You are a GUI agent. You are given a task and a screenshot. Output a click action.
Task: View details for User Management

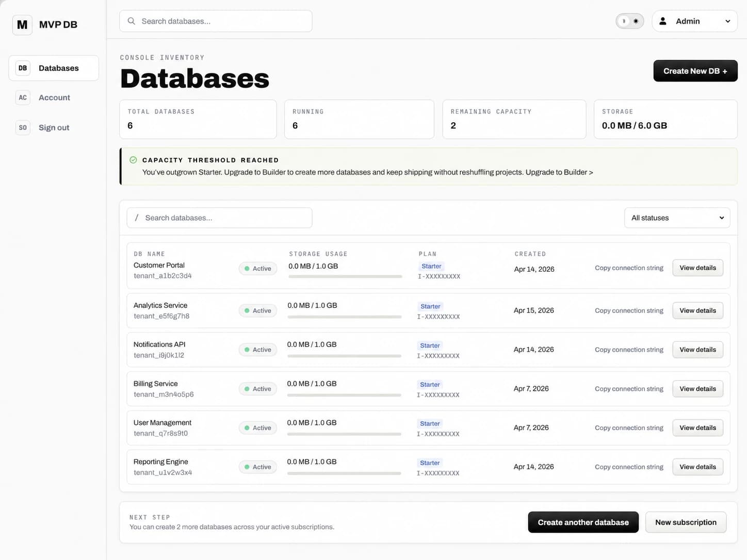point(697,427)
